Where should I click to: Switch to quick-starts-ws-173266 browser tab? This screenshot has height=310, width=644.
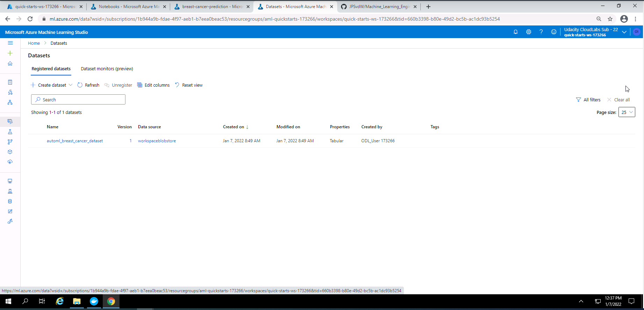tap(45, 7)
